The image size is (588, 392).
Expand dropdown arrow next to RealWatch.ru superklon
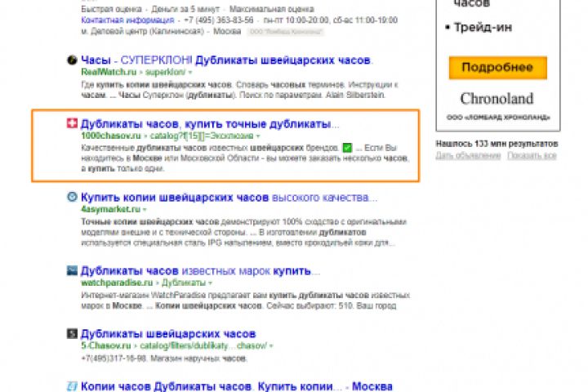[x=190, y=72]
